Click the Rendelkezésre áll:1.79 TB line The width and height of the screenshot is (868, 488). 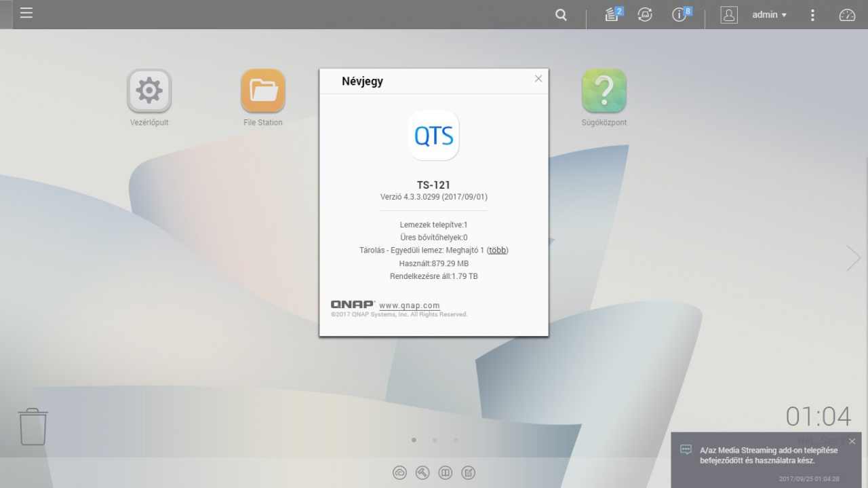pyautogui.click(x=434, y=276)
